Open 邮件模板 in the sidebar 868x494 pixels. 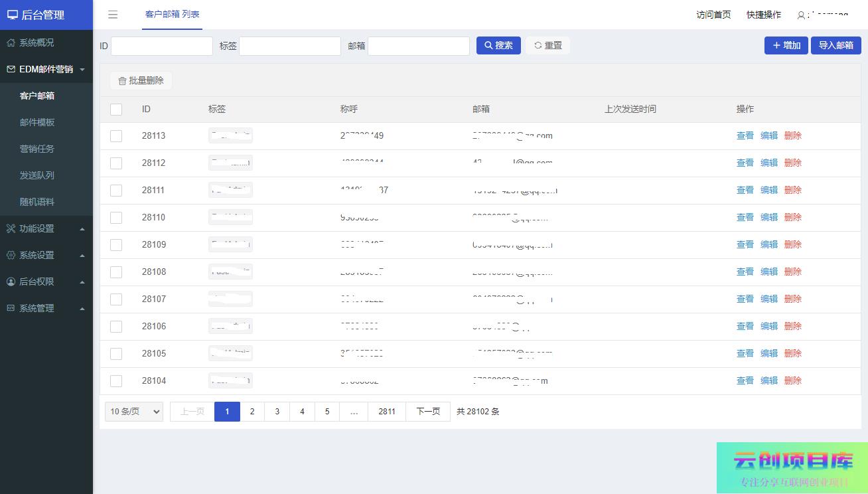(37, 122)
